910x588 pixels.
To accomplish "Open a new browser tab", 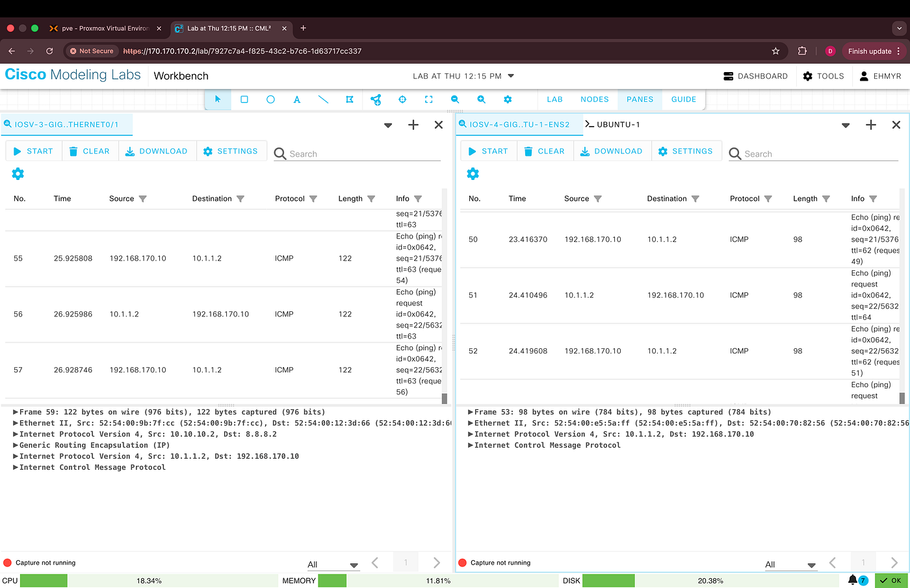I will pyautogui.click(x=303, y=28).
